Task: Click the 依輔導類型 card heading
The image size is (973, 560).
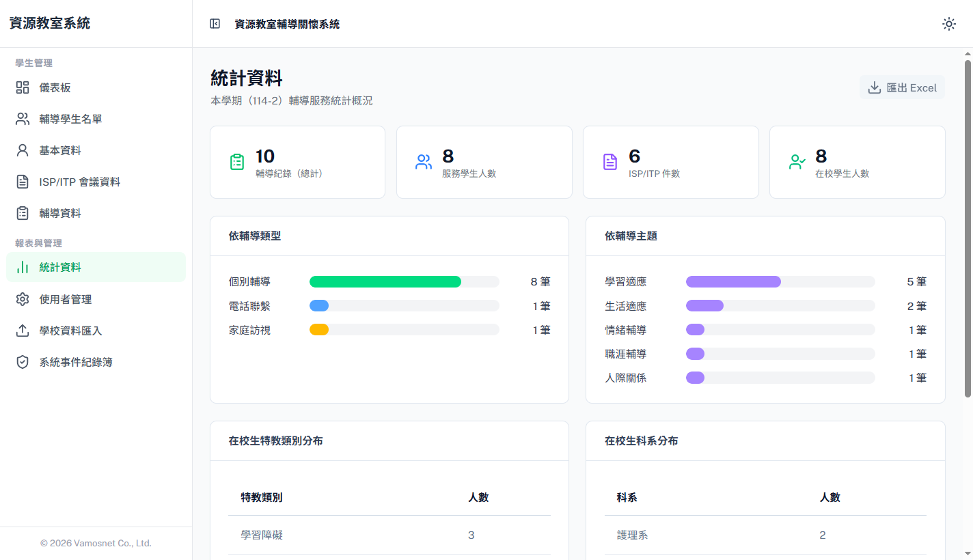Action: (x=255, y=236)
